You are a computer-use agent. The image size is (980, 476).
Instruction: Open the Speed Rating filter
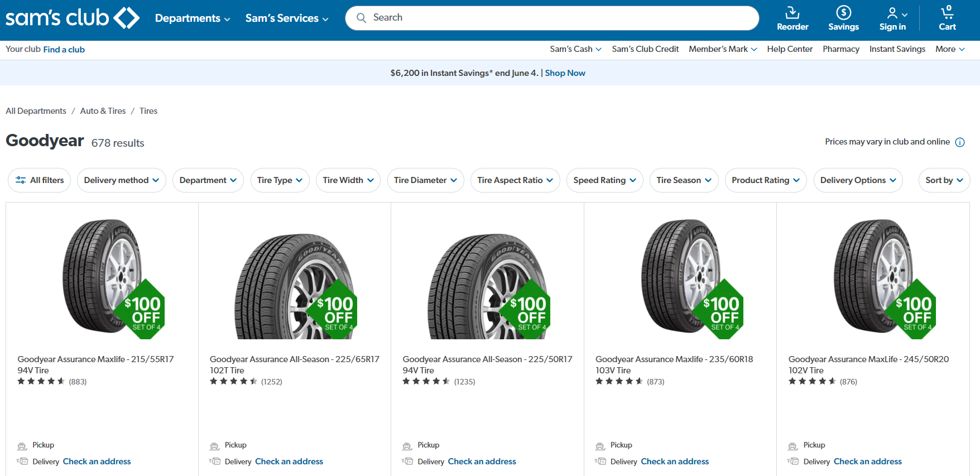click(605, 180)
